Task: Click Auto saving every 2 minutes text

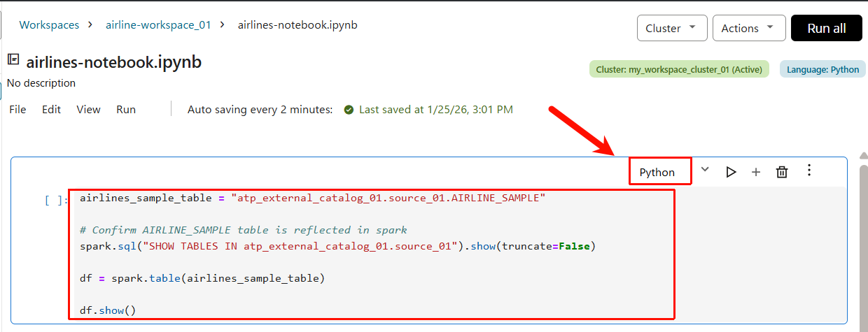Action: click(x=260, y=110)
